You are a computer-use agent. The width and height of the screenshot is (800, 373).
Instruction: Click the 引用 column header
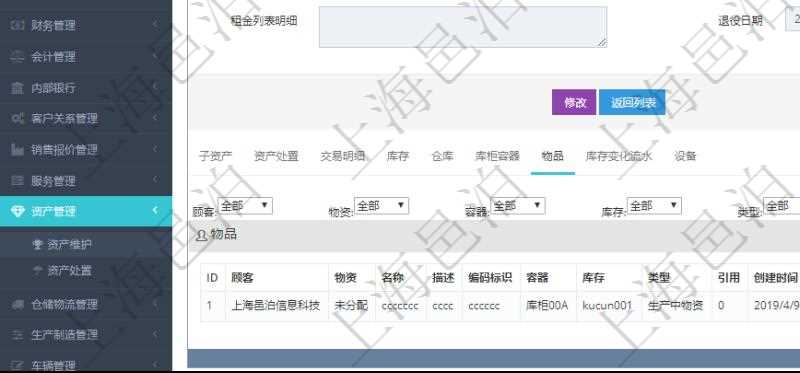[729, 278]
